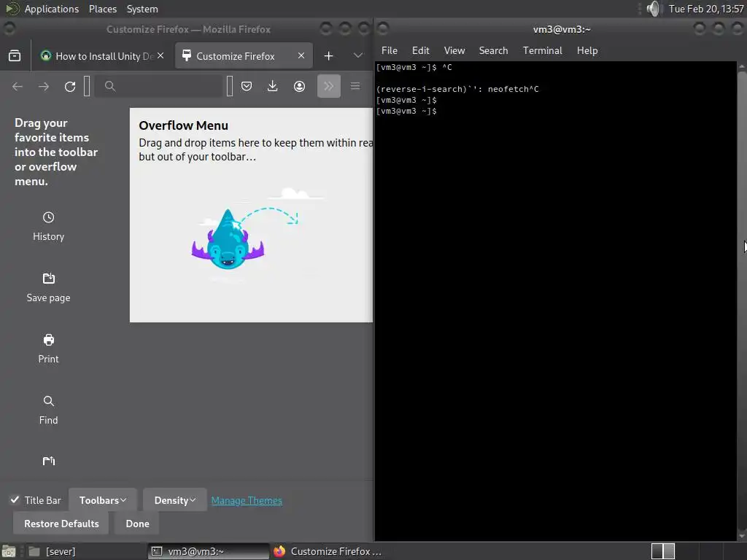Screen dimensions: 747x560
Task: Click the show desktop icon in bottom panel
Action: pyautogui.click(x=9, y=551)
